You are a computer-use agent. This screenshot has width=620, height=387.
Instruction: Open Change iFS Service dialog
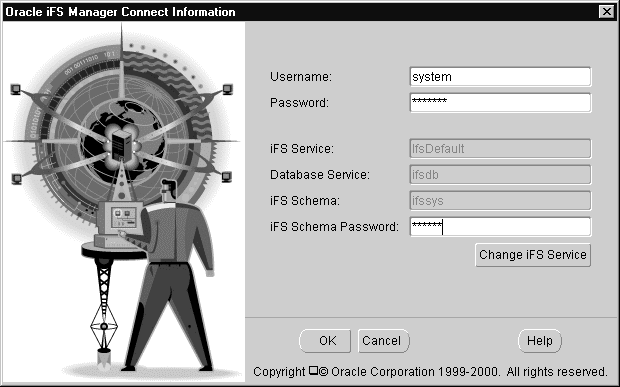click(533, 255)
